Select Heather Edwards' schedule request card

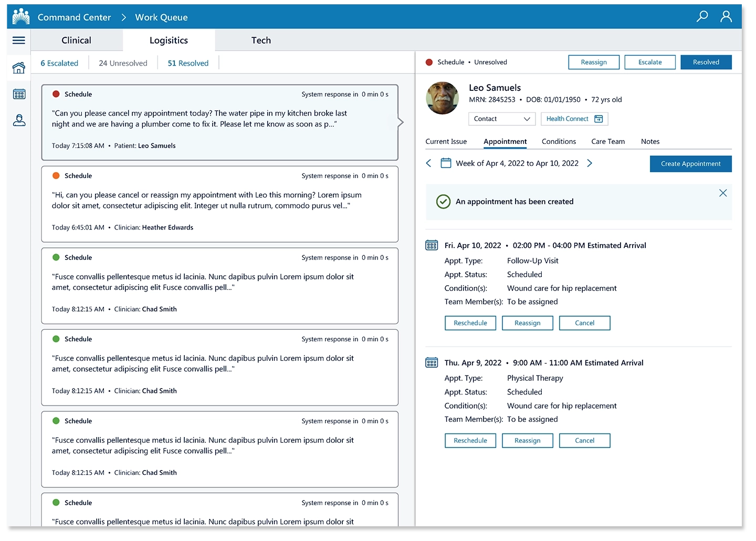(219, 204)
